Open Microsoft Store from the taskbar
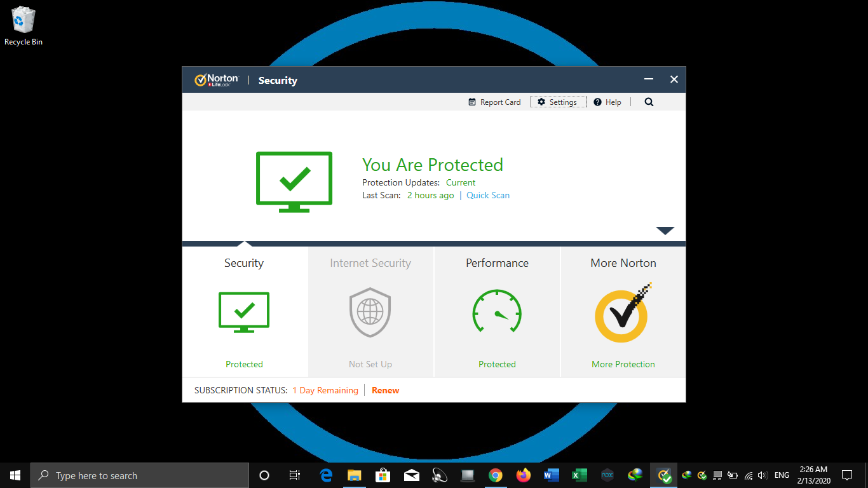Image resolution: width=868 pixels, height=488 pixels. [x=383, y=475]
